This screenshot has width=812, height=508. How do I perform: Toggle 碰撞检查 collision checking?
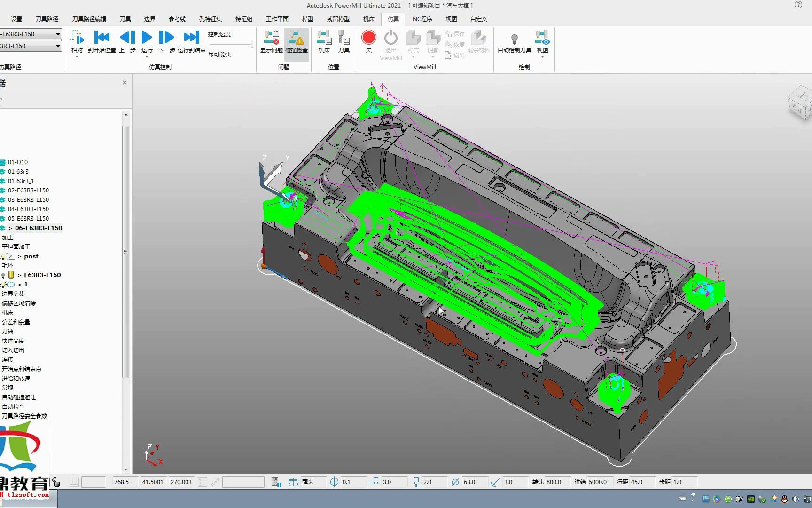297,42
